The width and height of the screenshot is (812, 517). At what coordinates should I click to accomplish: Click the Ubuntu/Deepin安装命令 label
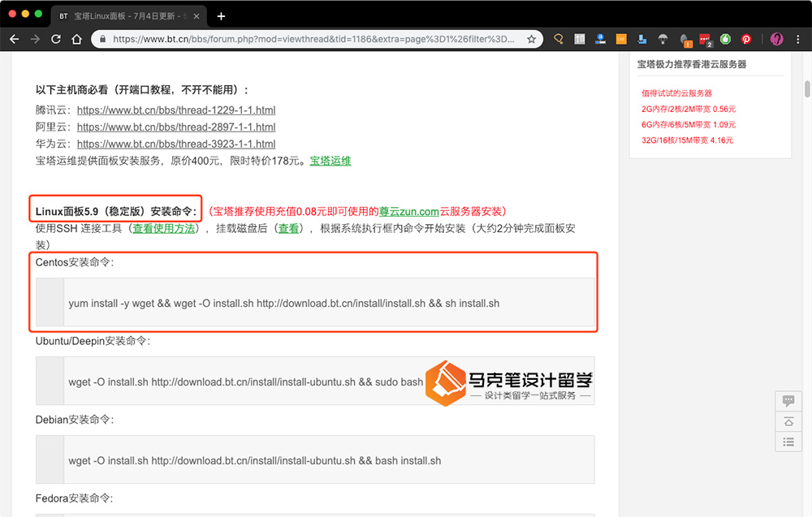[x=93, y=341]
